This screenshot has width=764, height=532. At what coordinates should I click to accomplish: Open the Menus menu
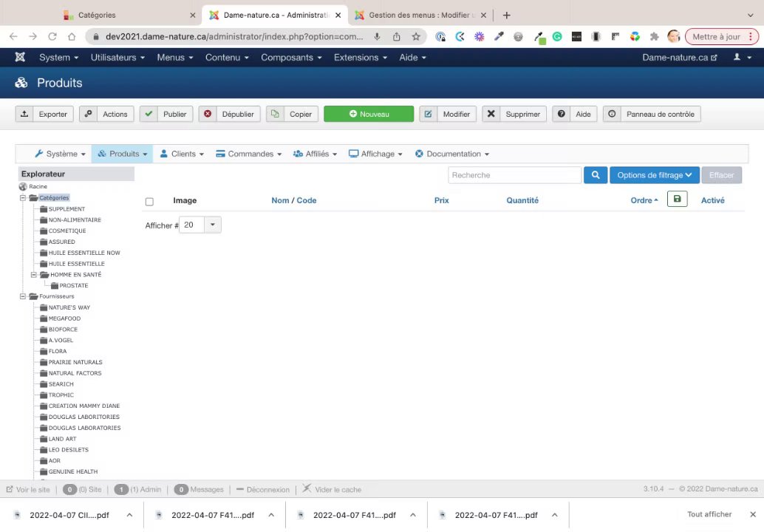pos(175,58)
